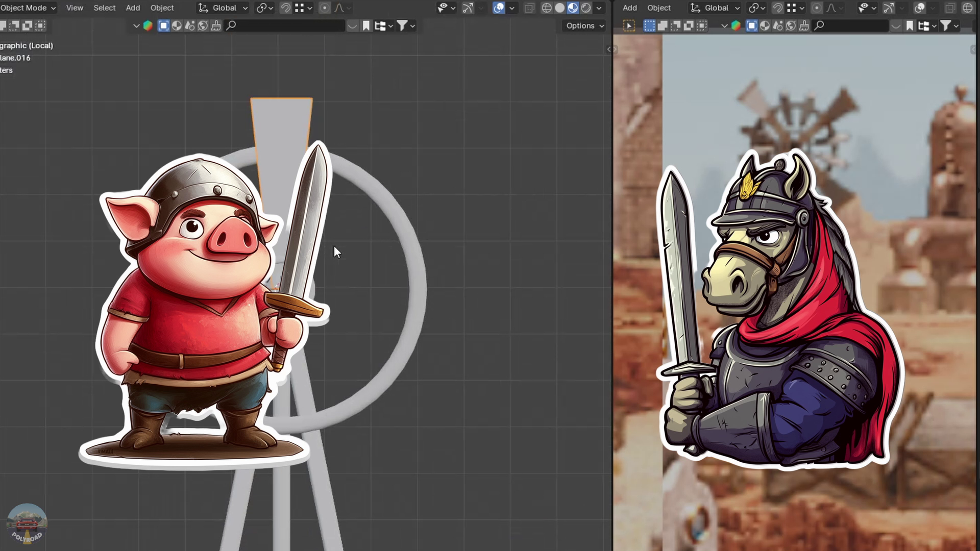Toggle overlays in right viewport
The image size is (980, 551).
[x=919, y=8]
